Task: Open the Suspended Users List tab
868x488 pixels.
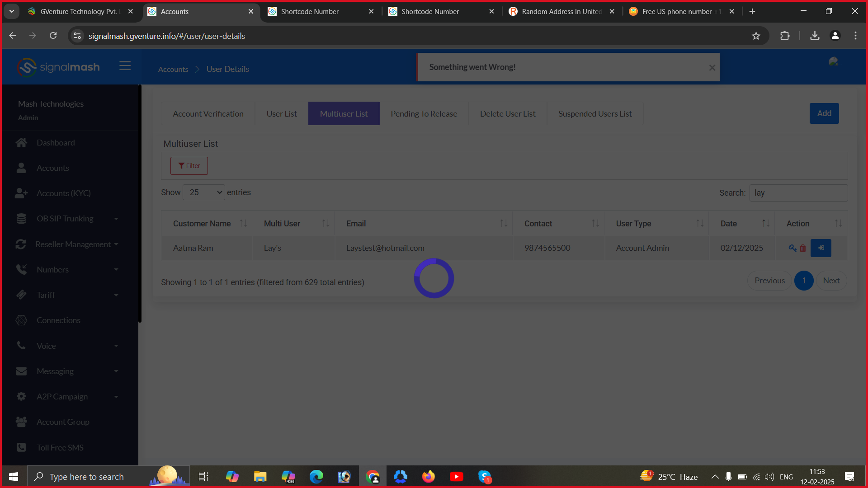Action: tap(594, 114)
